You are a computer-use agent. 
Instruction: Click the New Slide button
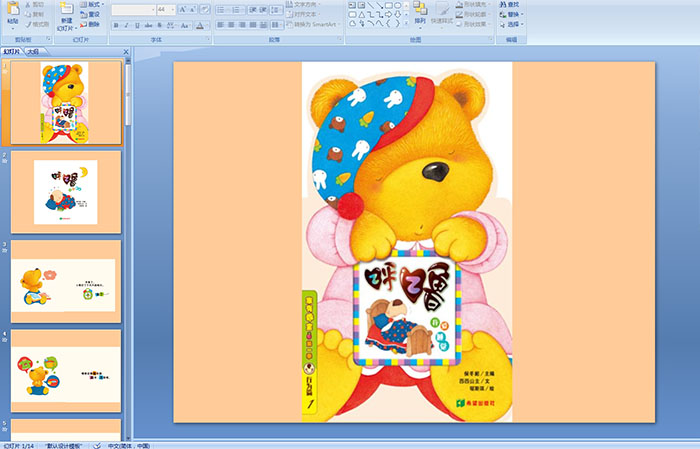tap(67, 17)
